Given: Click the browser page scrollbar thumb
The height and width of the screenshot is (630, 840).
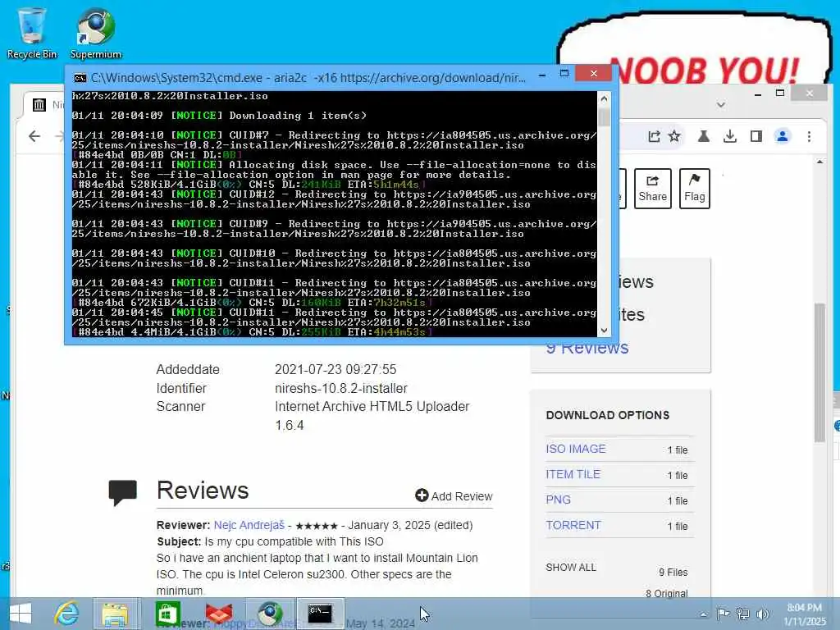Looking at the screenshot, I should (819, 372).
